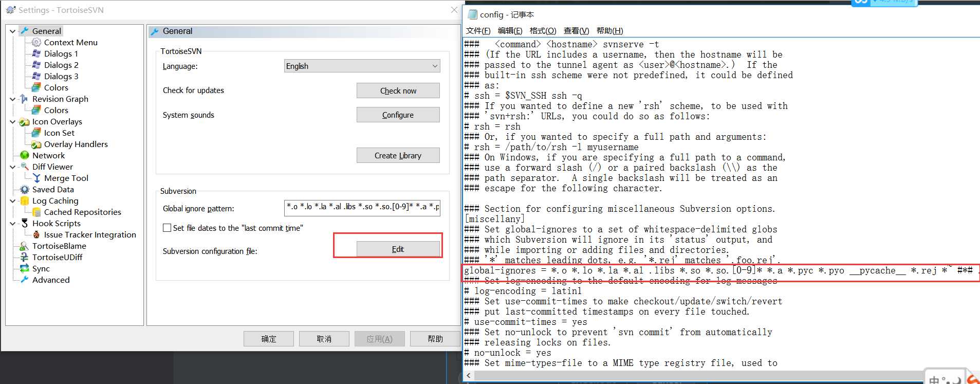Select the General wrench icon in tree

[24, 31]
